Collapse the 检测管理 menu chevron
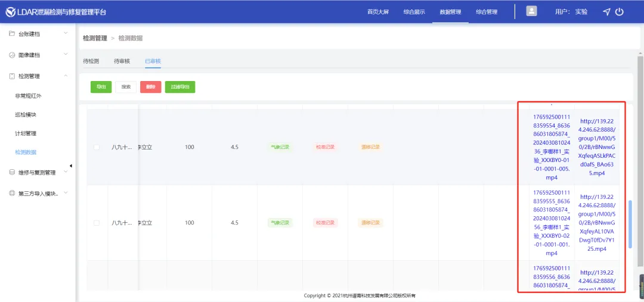The width and height of the screenshot is (644, 302). coord(66,76)
